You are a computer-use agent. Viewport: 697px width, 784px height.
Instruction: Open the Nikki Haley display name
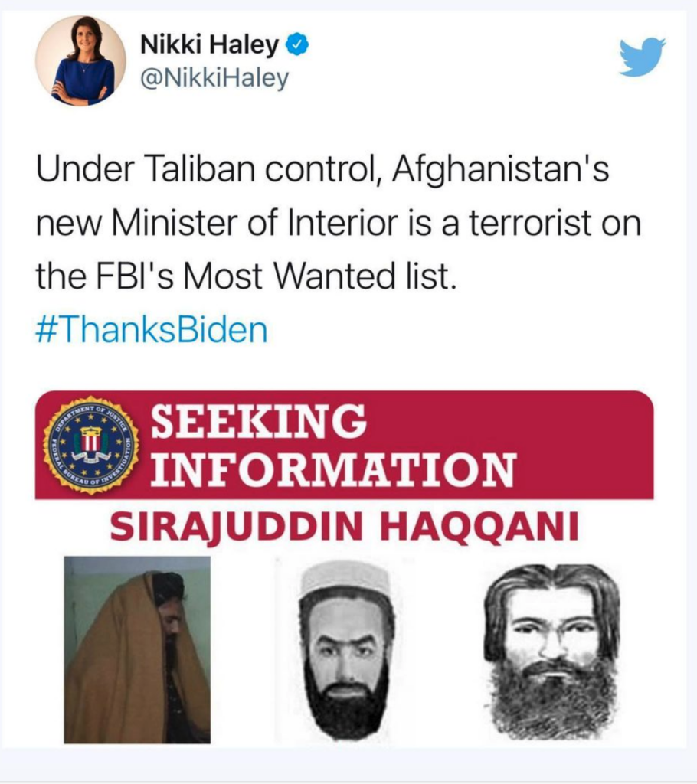click(x=209, y=45)
